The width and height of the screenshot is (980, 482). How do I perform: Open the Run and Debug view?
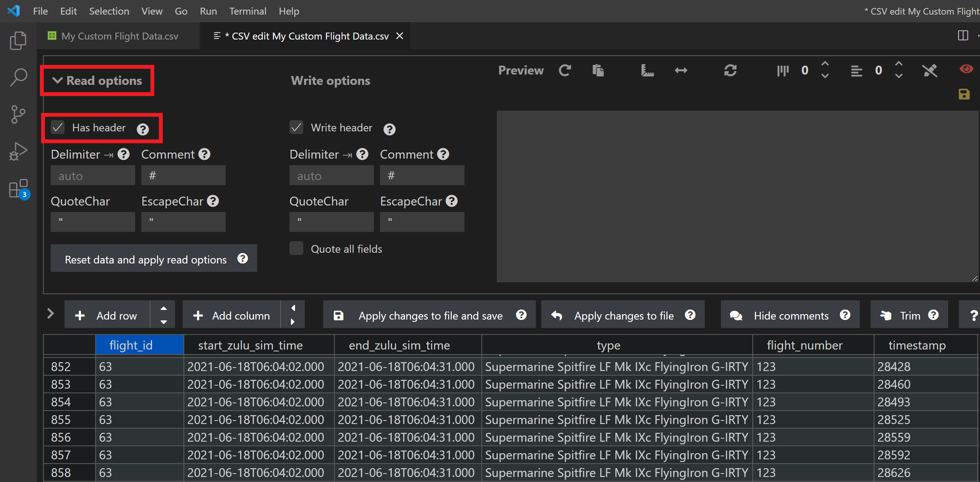(x=18, y=151)
